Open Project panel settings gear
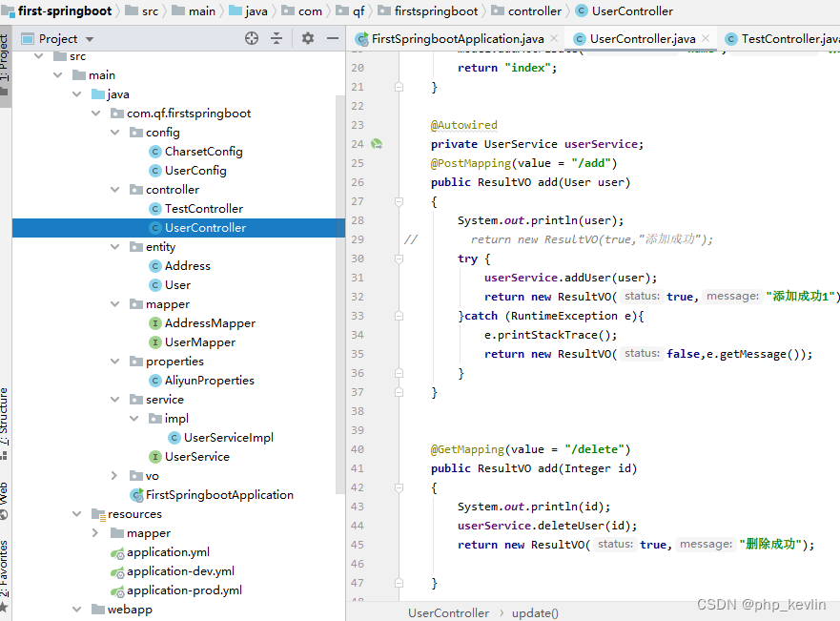 pos(308,38)
